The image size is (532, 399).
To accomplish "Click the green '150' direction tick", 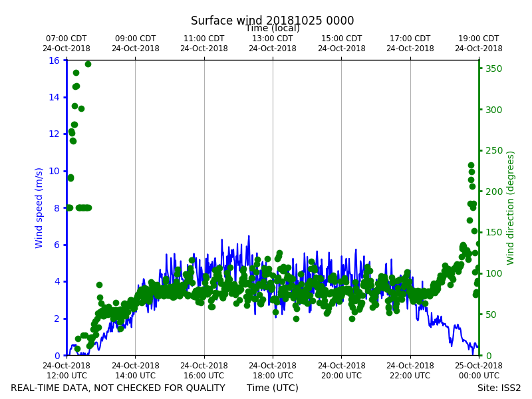I will coord(493,232).
